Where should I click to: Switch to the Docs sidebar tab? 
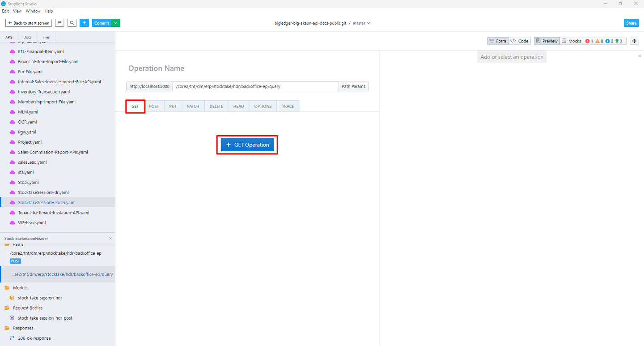(x=27, y=37)
